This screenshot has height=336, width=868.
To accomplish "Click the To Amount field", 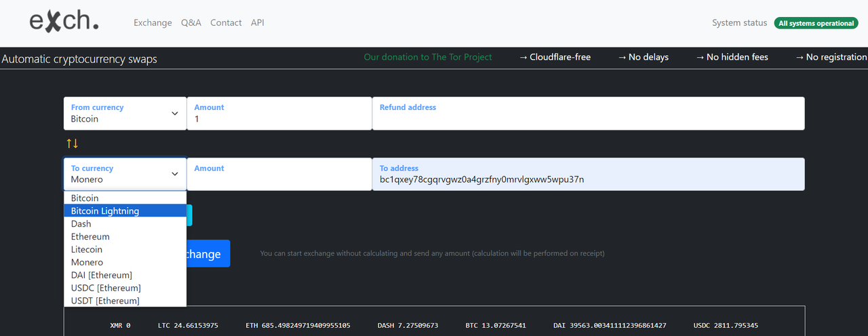I will [279, 174].
